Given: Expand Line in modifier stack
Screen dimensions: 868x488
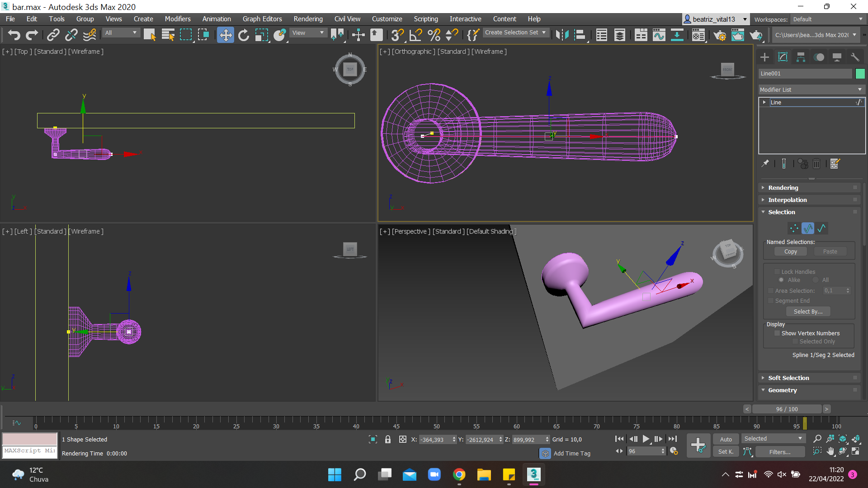Looking at the screenshot, I should [764, 102].
